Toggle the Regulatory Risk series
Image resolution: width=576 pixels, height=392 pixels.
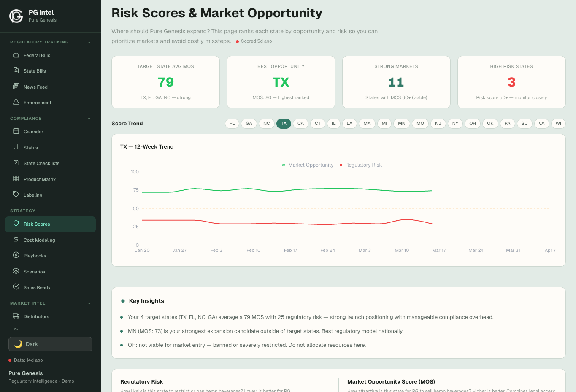tap(360, 165)
